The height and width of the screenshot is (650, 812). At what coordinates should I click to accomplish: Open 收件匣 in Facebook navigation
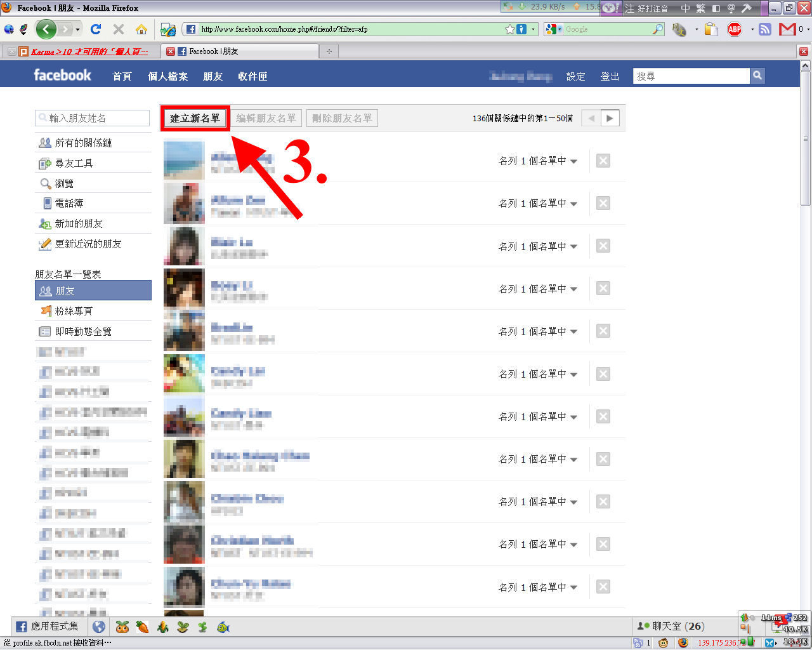[252, 76]
